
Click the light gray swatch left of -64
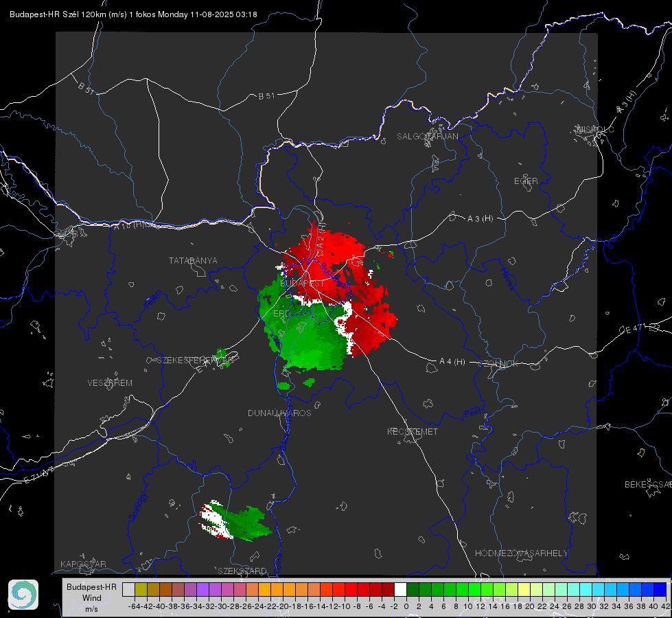(x=128, y=589)
